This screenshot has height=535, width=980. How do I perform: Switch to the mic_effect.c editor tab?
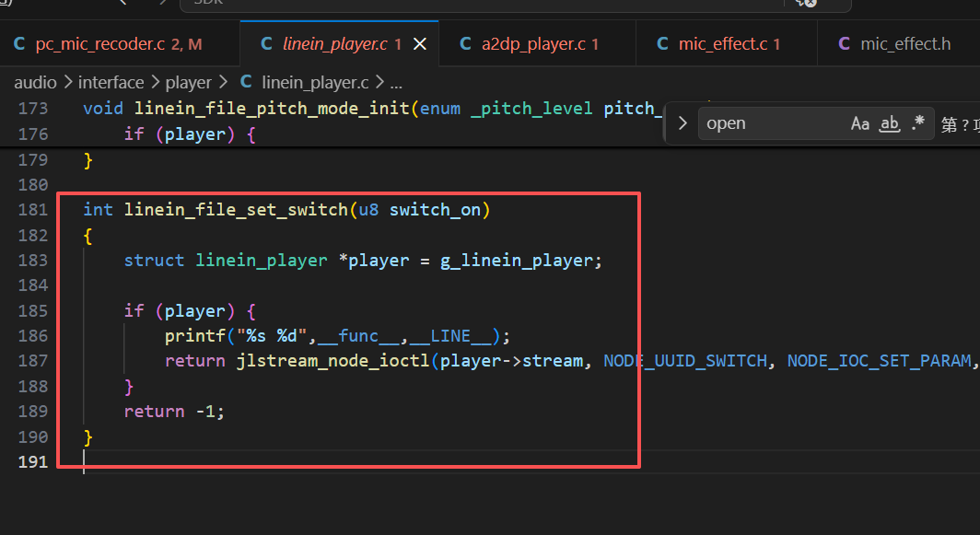tap(726, 44)
